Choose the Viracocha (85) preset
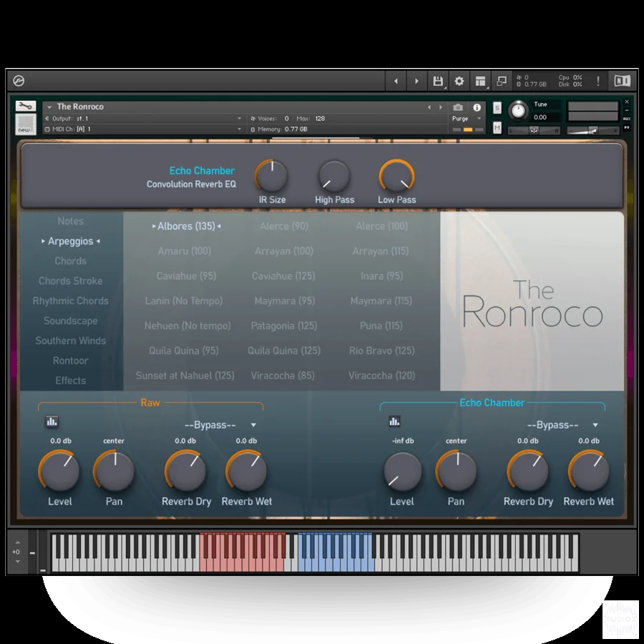Screen dimensions: 644x644 click(x=283, y=376)
